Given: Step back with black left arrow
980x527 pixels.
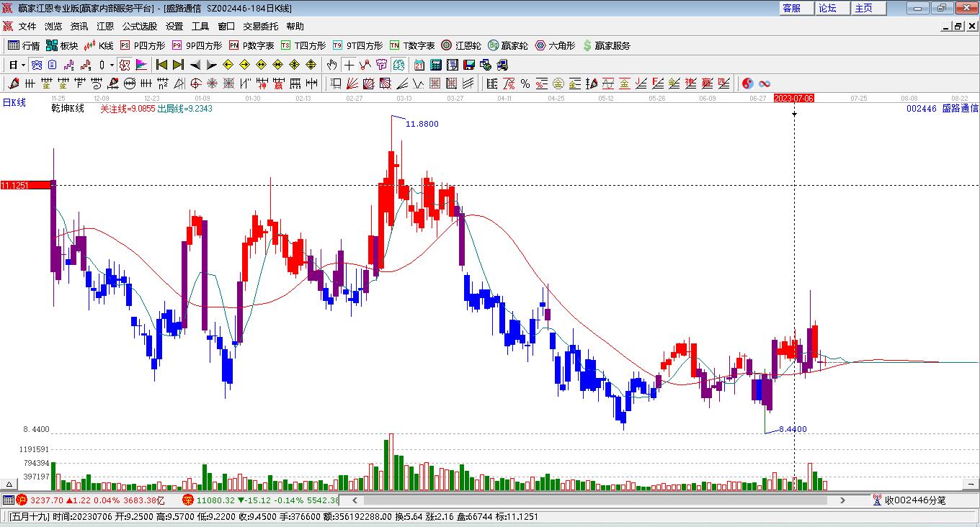Looking at the screenshot, I should (195, 65).
